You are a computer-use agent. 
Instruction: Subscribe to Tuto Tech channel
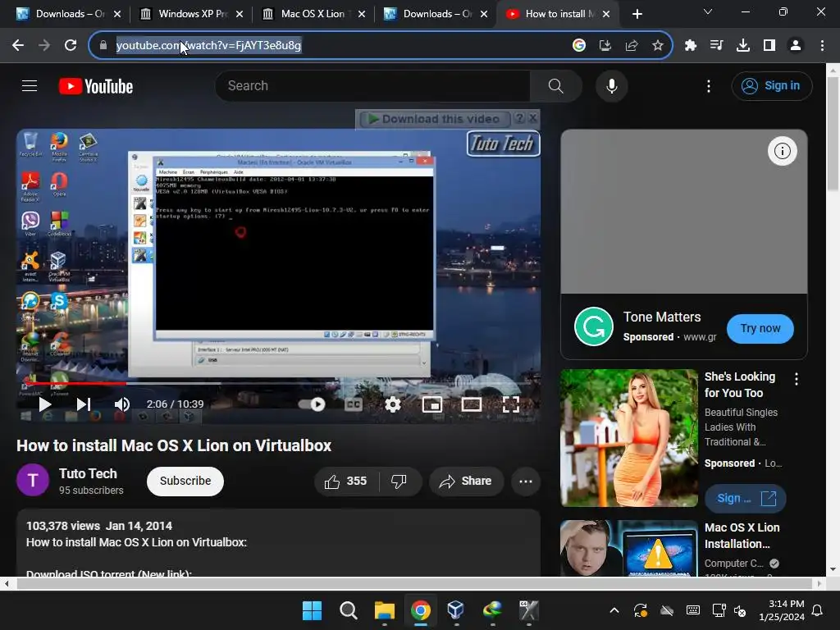click(185, 481)
